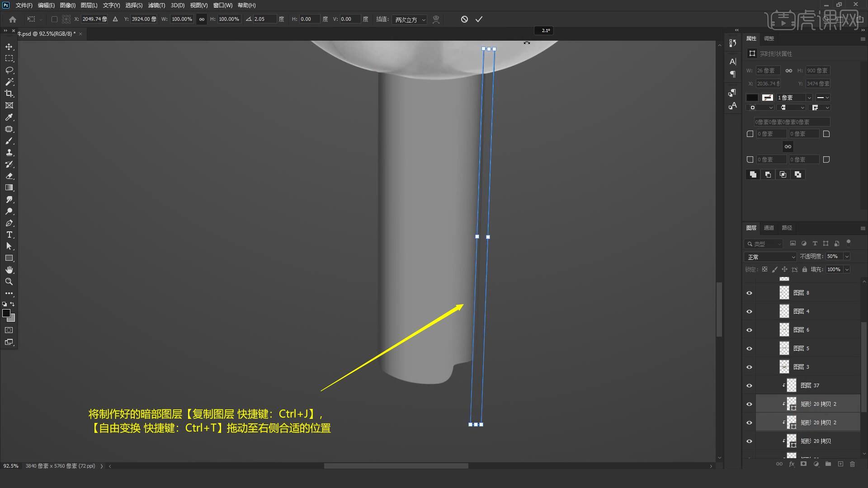Toggle link between width and height scale
Image resolution: width=868 pixels, height=488 pixels.
(x=202, y=19)
